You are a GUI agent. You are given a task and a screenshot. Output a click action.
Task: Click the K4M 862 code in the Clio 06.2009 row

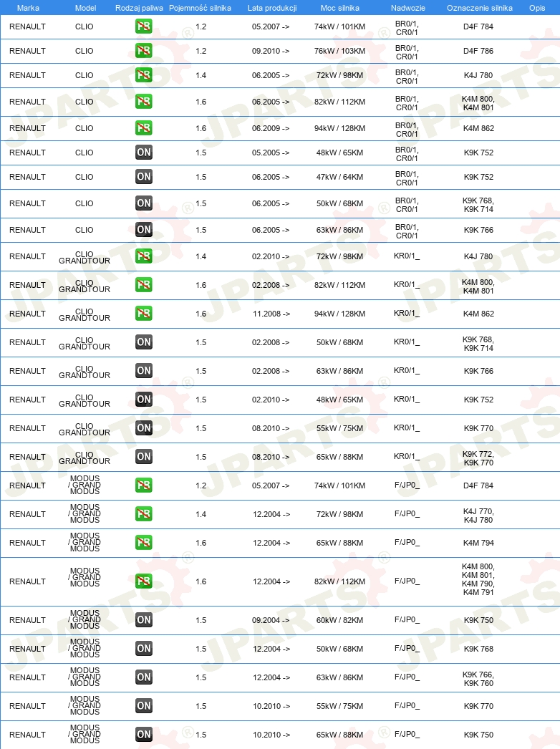tap(478, 128)
